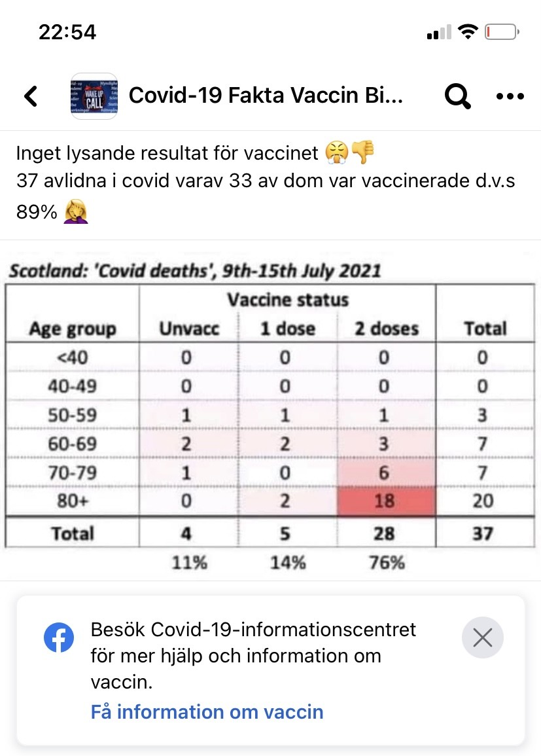Tap the Wi-Fi icon in status bar

pos(468,31)
